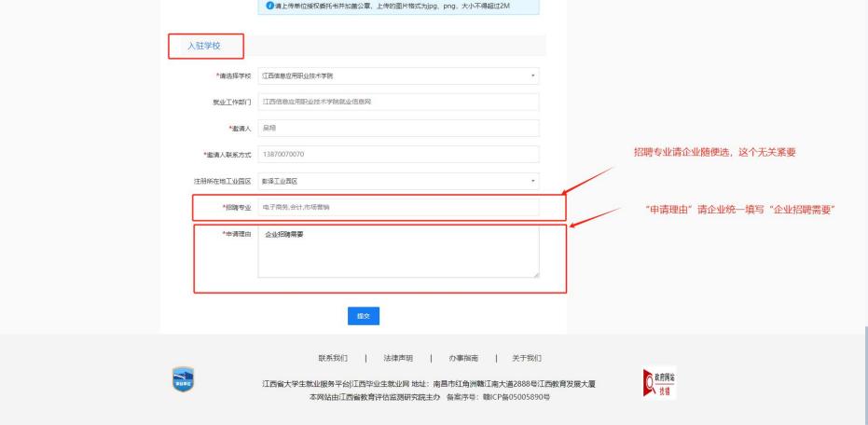Open the 招聘专业 selection field

pos(399,207)
